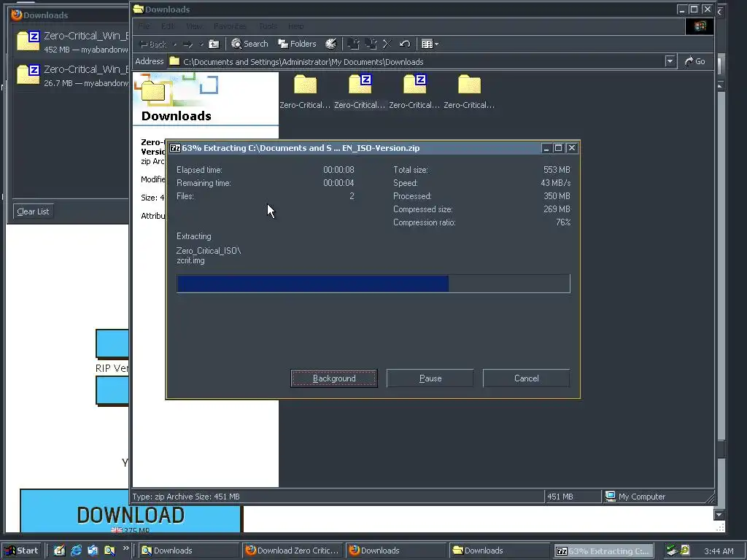Open the History button in Explorer toolbar
The image size is (747, 560).
point(331,44)
